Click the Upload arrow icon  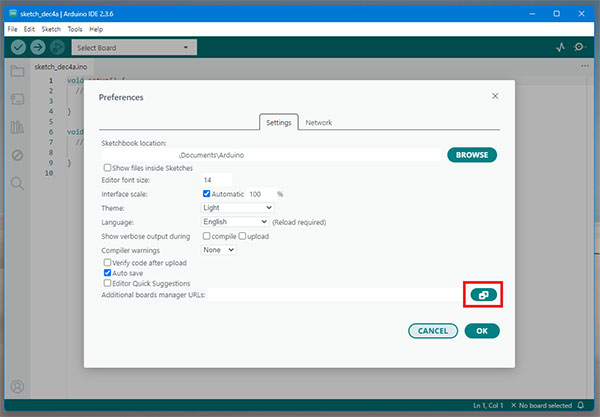tap(39, 47)
